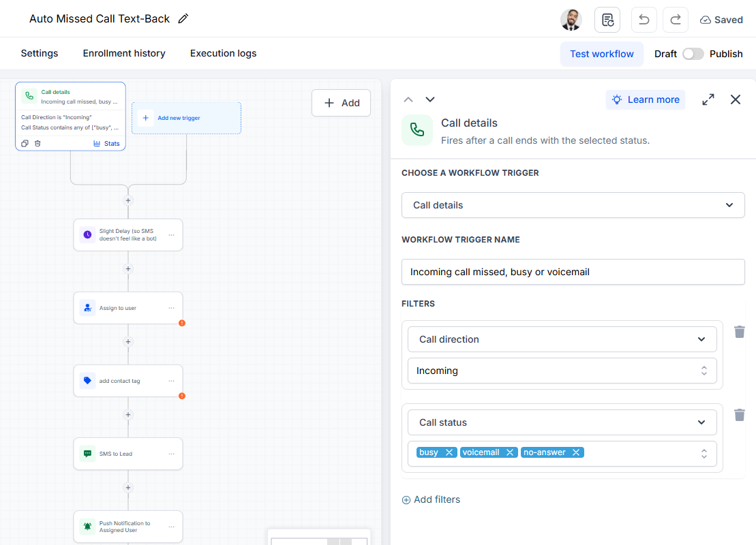Image resolution: width=756 pixels, height=545 pixels.
Task: Close the Call details panel
Action: [x=736, y=99]
